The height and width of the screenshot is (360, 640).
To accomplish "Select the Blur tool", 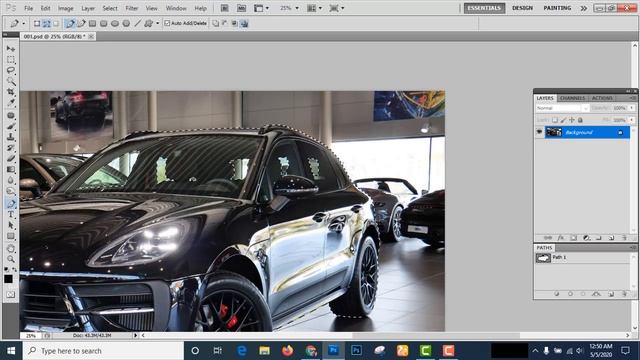I will click(11, 180).
